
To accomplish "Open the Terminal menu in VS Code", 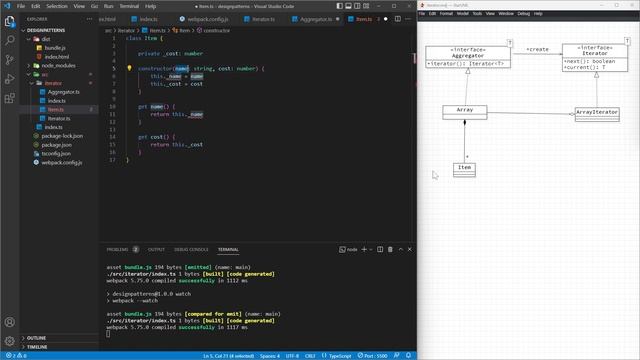I will [x=129, y=6].
